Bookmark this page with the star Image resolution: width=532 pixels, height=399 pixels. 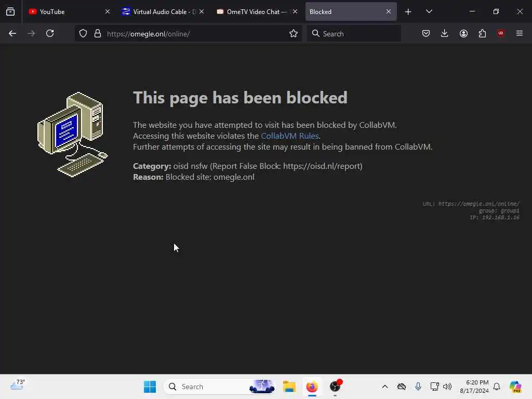[294, 33]
